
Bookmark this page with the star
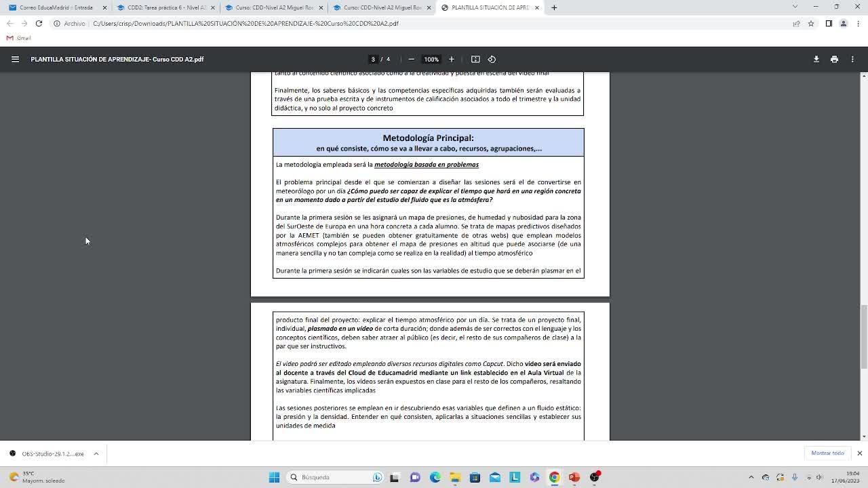(x=810, y=23)
